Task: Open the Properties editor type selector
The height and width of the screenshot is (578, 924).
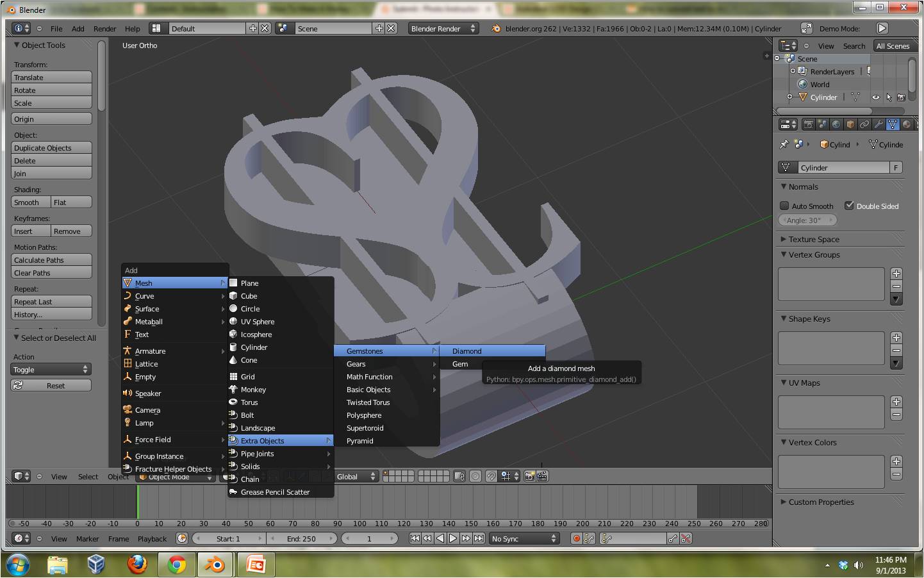Action: (x=788, y=124)
